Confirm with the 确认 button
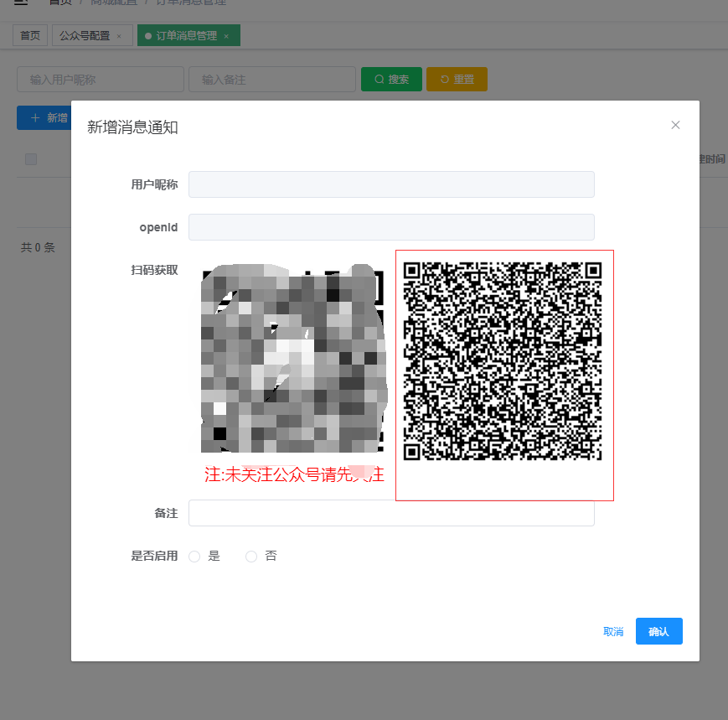The height and width of the screenshot is (720, 728). click(658, 631)
